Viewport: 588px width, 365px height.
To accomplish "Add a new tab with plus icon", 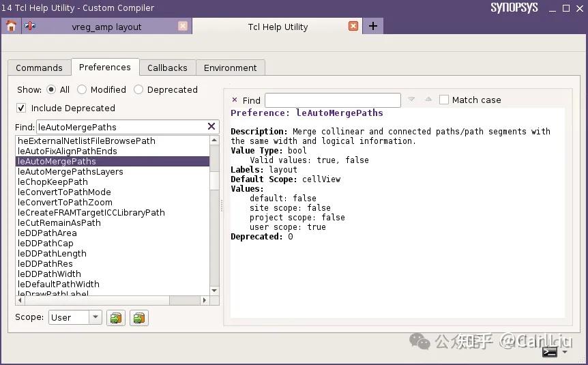I will 372,26.
